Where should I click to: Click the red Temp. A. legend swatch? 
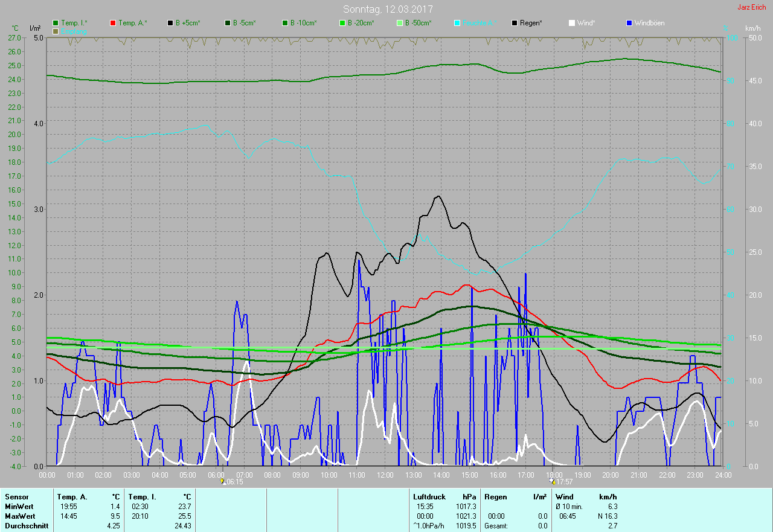coord(113,23)
